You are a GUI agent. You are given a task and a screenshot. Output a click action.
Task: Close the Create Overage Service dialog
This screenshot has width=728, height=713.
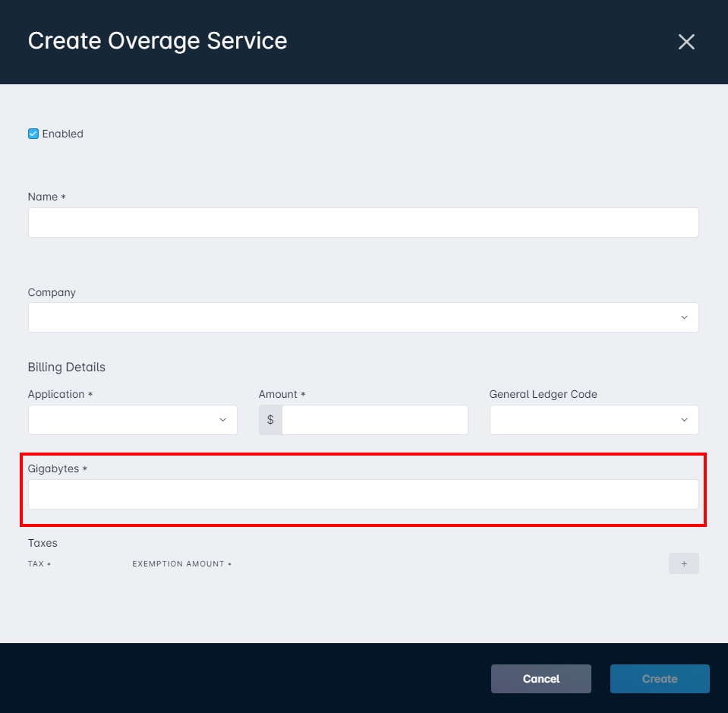coord(686,42)
